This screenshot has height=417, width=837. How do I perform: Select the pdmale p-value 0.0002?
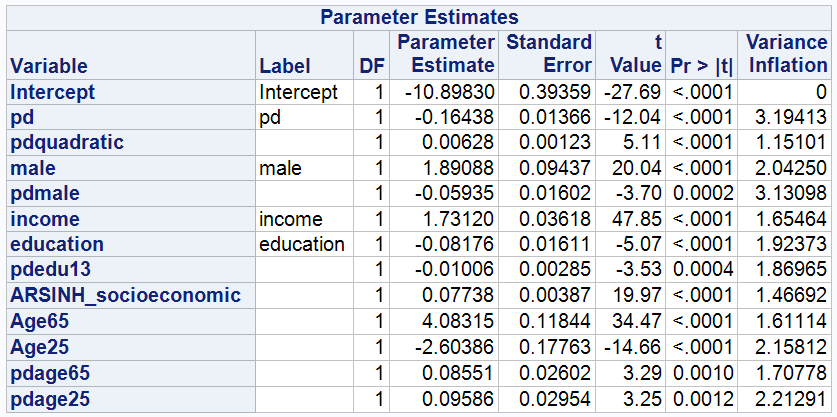(702, 193)
